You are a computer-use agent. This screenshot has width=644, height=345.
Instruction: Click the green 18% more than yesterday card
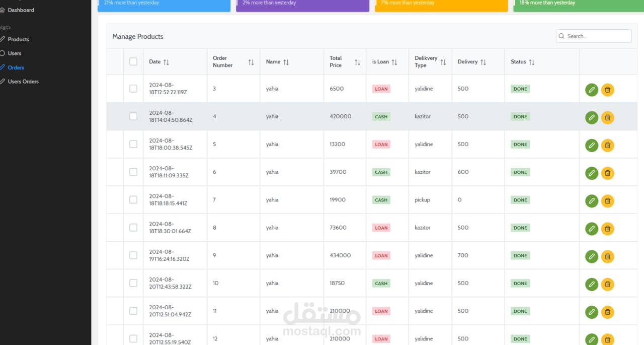[579, 5]
